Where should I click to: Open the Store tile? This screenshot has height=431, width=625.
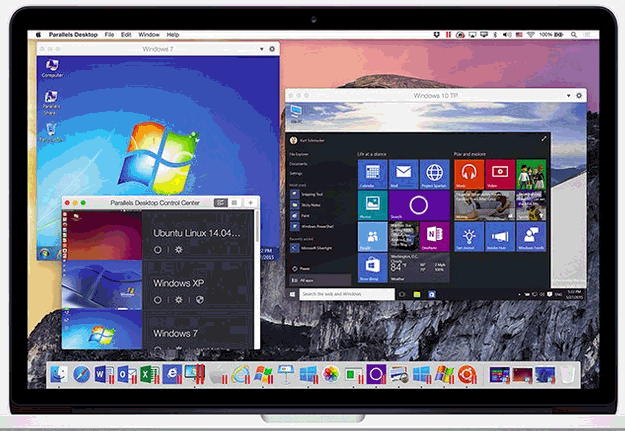[372, 268]
